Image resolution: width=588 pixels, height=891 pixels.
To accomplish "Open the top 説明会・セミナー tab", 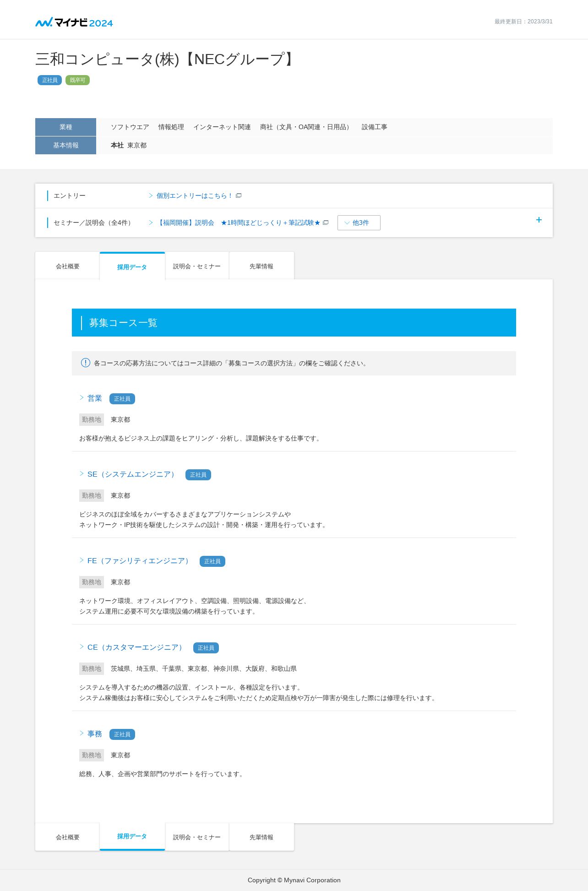I will [197, 266].
